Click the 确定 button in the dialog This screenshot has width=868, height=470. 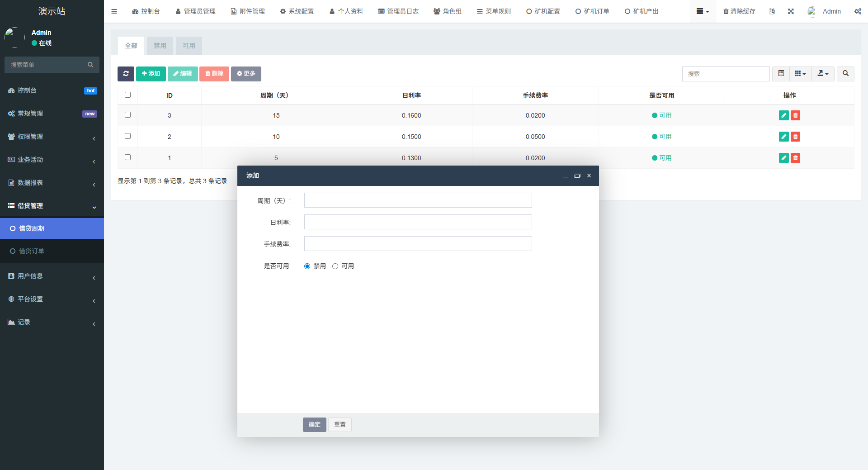coord(314,424)
